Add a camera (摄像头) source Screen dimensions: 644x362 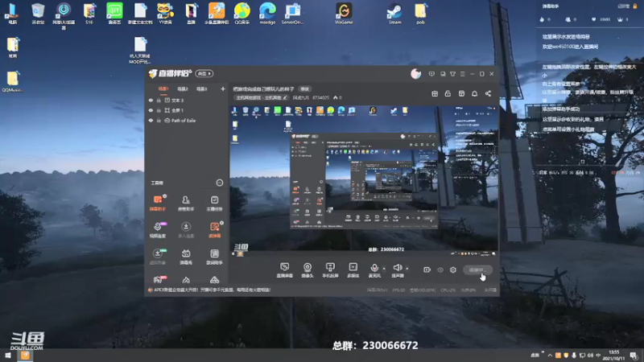308,270
